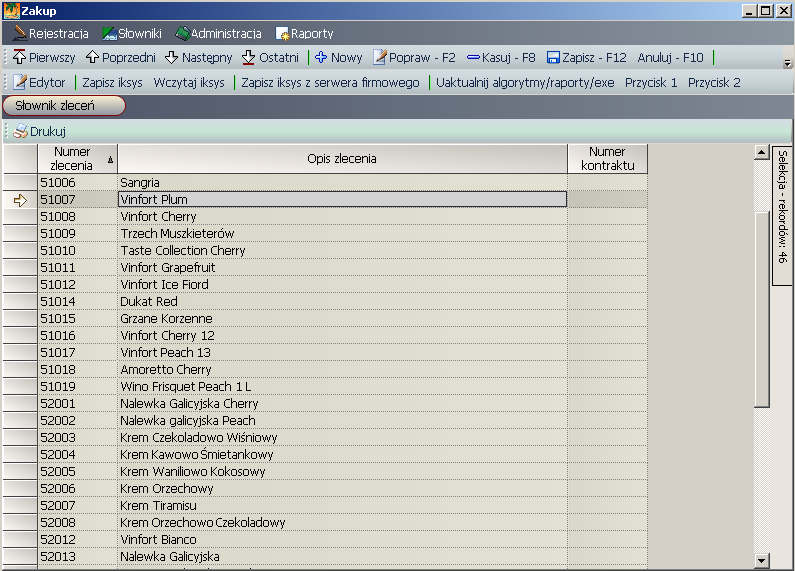The height and width of the screenshot is (571, 795).
Task: Expand toolbar overflow arrow at right
Action: click(787, 63)
